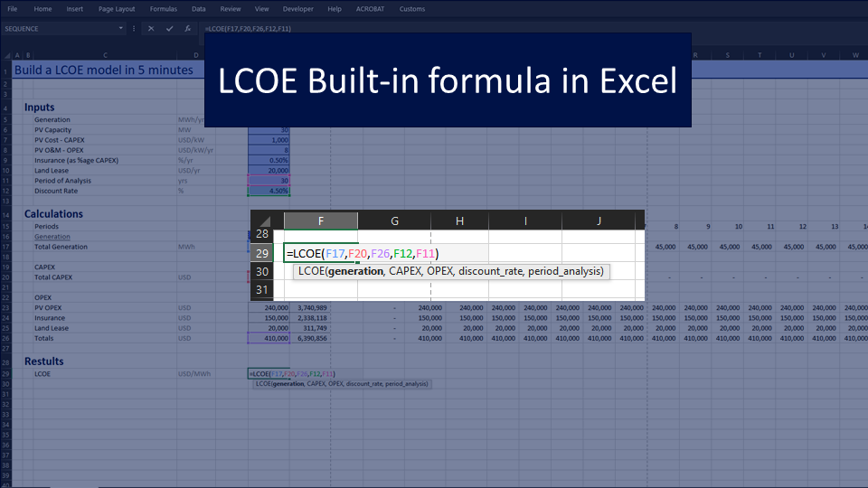Click the 'Restults' section heading
This screenshot has height=488, width=868.
pos(43,361)
